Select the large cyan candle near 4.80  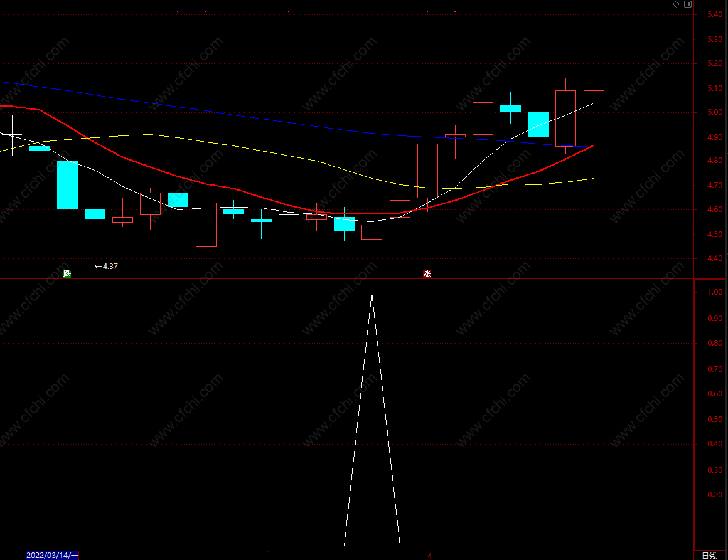(67, 184)
